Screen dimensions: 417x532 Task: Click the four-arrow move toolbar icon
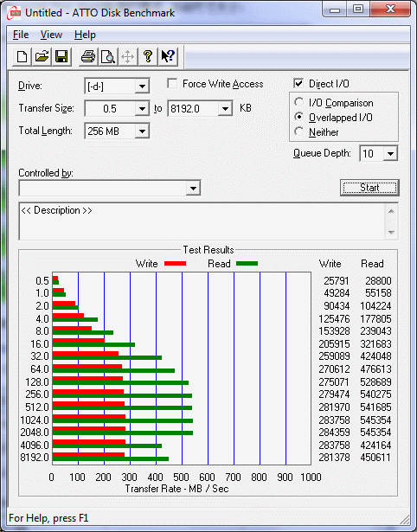tap(127, 57)
